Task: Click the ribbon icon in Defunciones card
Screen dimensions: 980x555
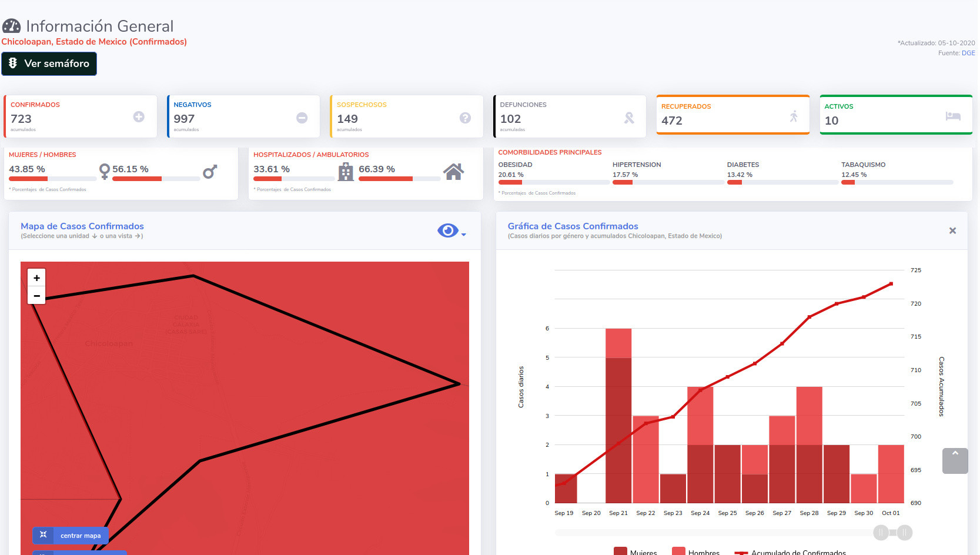Action: click(x=629, y=118)
